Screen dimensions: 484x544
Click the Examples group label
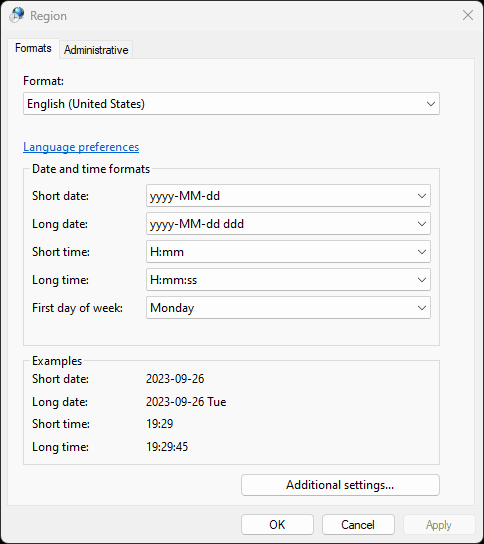[57, 361]
